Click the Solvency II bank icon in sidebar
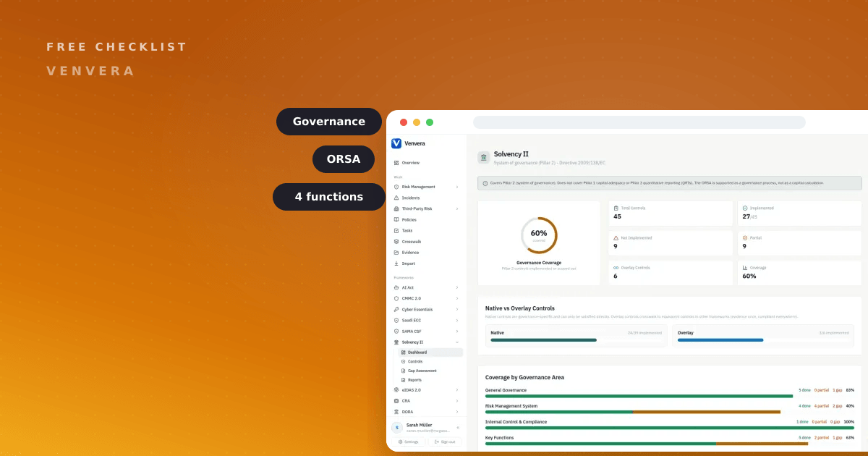Image resolution: width=868 pixels, height=456 pixels. pyautogui.click(x=396, y=342)
